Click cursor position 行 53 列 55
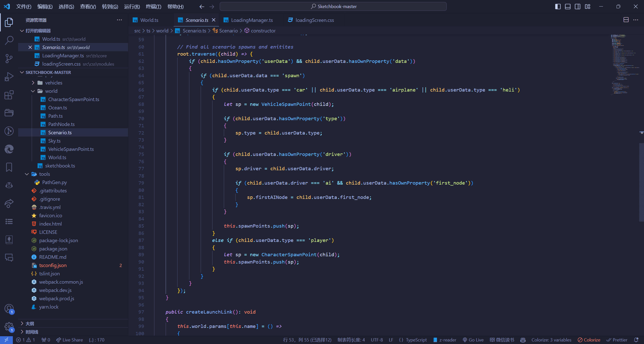Viewport: 644px width, 344px height. pyautogui.click(x=307, y=340)
